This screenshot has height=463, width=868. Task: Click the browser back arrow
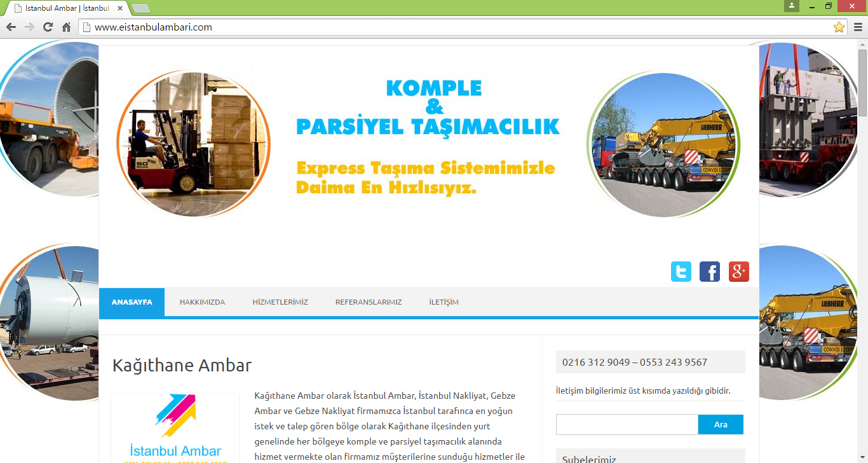click(11, 27)
